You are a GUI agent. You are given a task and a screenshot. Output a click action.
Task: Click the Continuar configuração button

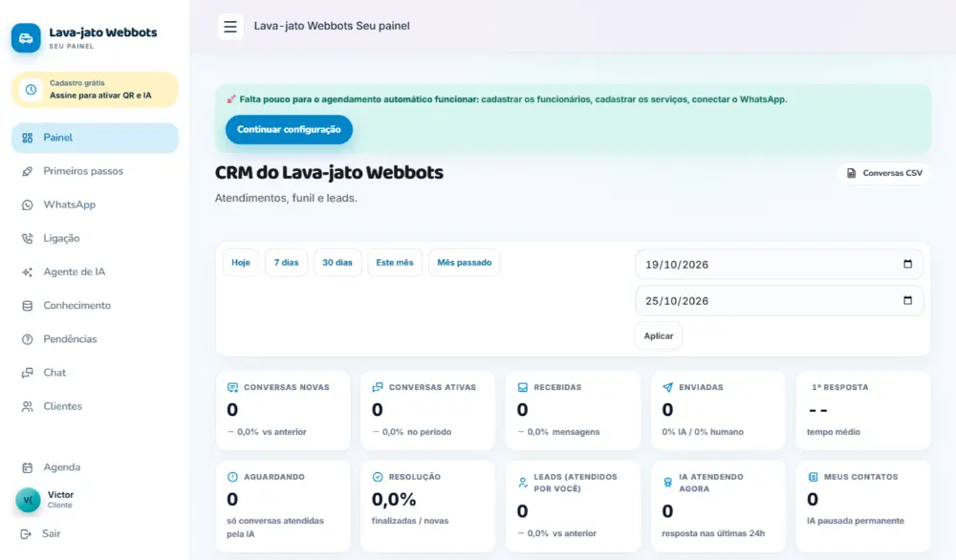[289, 130]
